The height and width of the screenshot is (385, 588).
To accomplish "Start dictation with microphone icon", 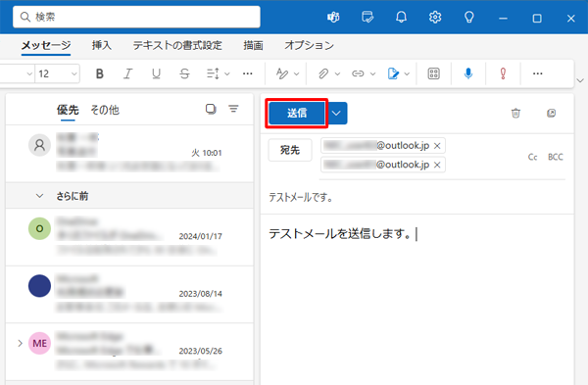I will pyautogui.click(x=468, y=73).
